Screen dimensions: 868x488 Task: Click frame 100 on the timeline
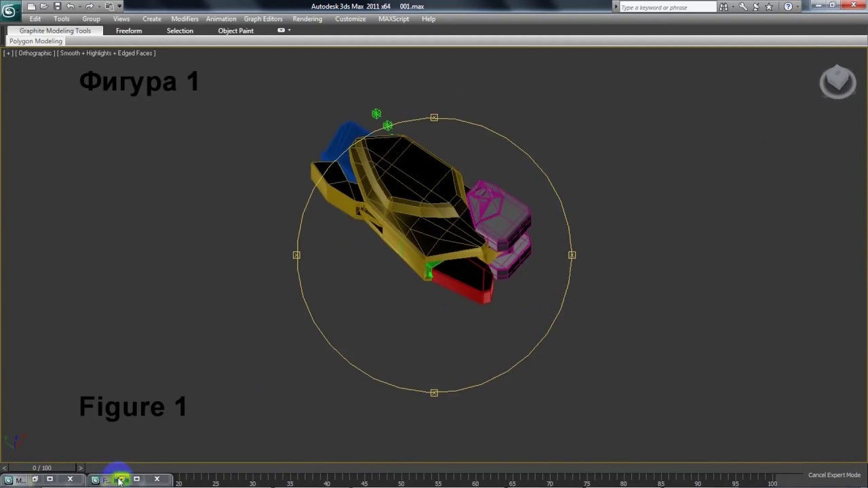(x=772, y=483)
